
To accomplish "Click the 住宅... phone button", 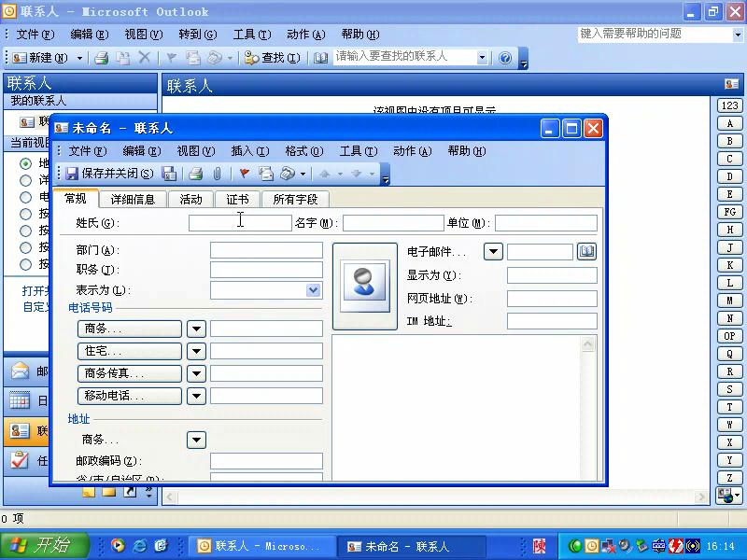I will point(129,352).
